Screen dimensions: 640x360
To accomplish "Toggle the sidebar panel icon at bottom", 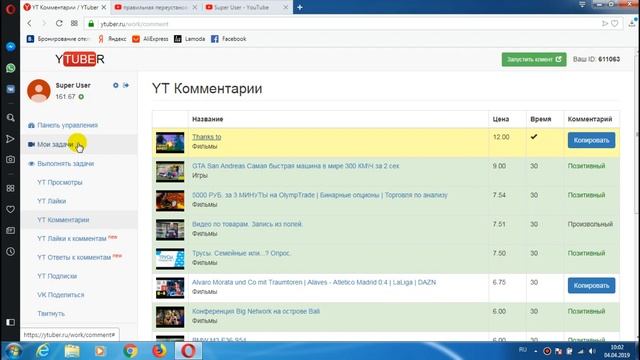I will click(11, 322).
